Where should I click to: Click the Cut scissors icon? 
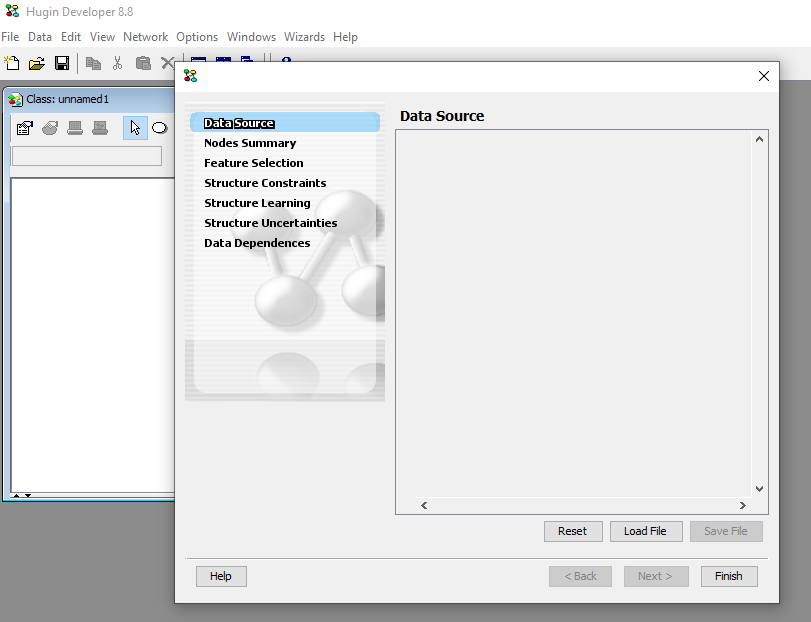[x=117, y=63]
